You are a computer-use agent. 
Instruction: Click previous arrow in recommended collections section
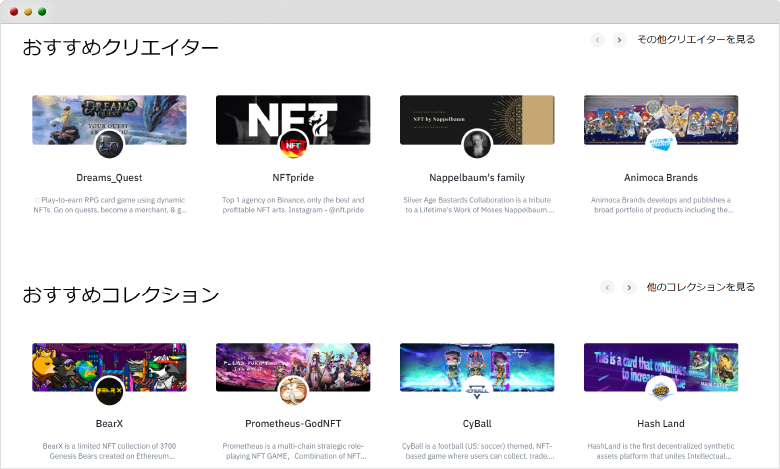607,287
